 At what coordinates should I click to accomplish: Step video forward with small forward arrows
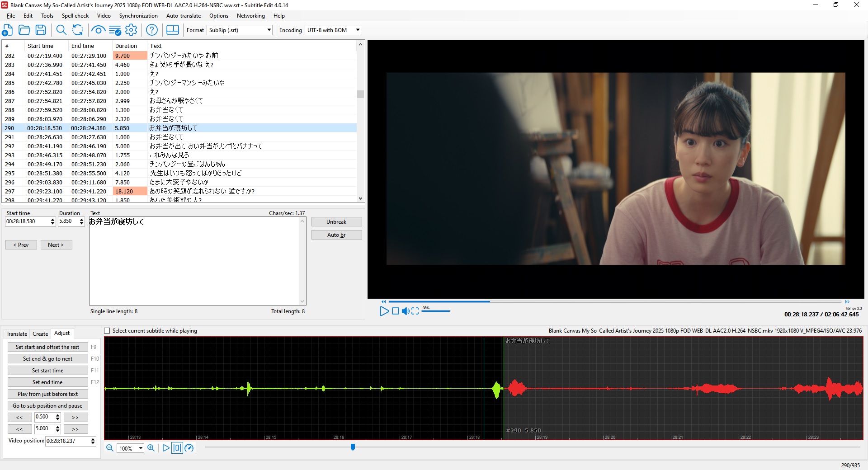coord(847,301)
